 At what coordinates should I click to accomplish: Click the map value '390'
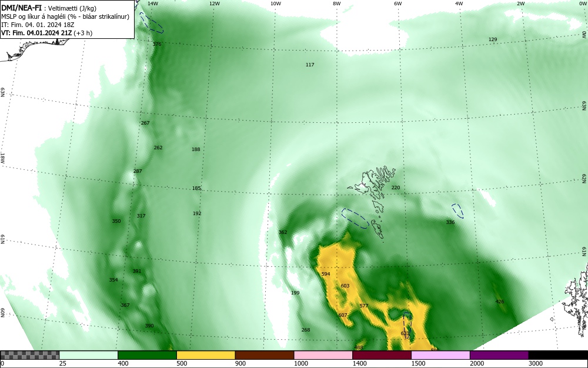(149, 326)
